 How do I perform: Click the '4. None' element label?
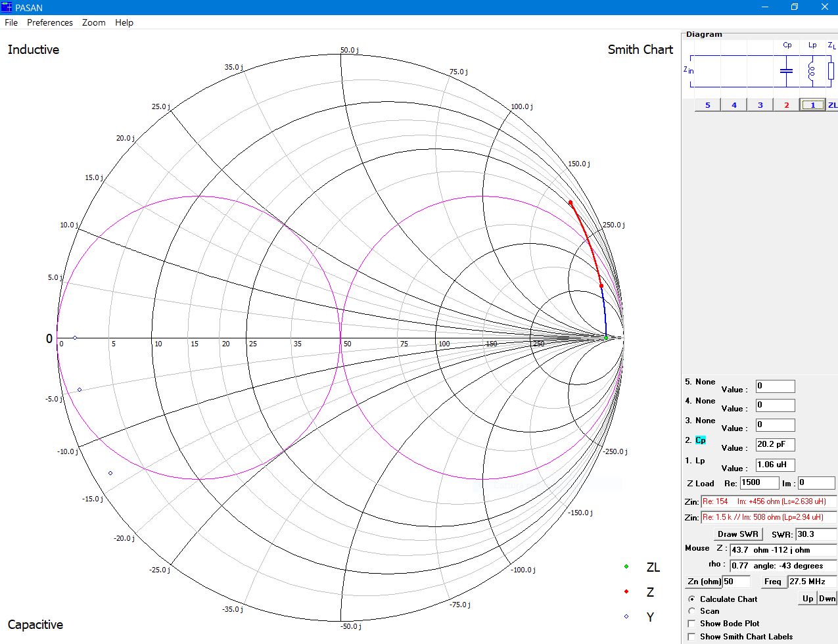tap(700, 401)
